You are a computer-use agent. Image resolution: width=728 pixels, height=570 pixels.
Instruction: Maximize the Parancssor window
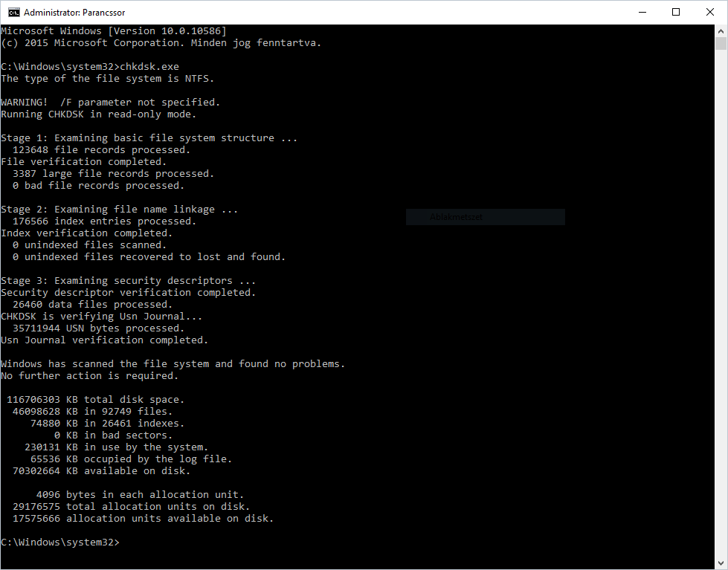(676, 12)
